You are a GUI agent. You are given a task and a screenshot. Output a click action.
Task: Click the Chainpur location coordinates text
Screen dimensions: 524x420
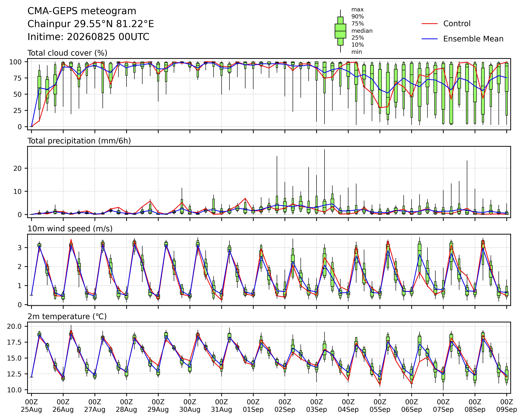(x=91, y=24)
